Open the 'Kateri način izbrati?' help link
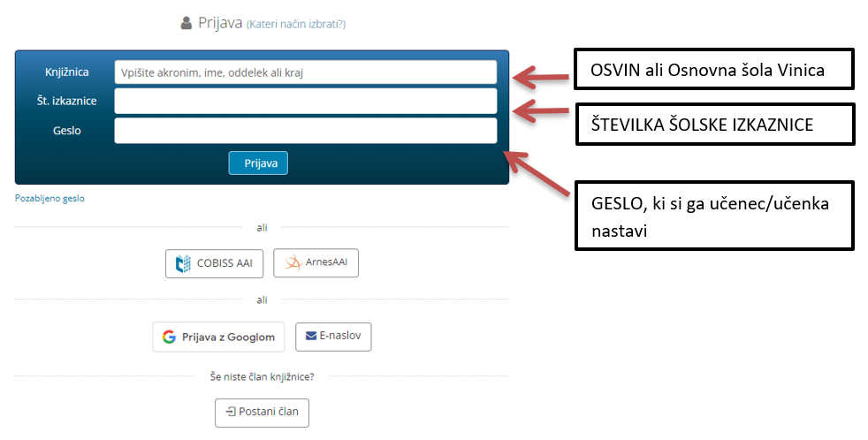The height and width of the screenshot is (440, 868). tap(296, 25)
